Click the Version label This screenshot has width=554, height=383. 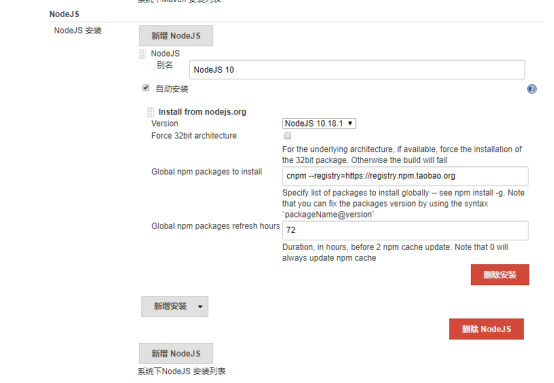tap(165, 123)
